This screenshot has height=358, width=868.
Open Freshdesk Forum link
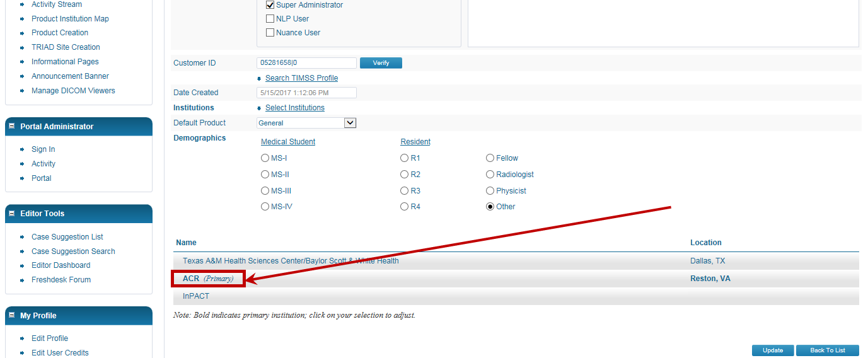(61, 280)
